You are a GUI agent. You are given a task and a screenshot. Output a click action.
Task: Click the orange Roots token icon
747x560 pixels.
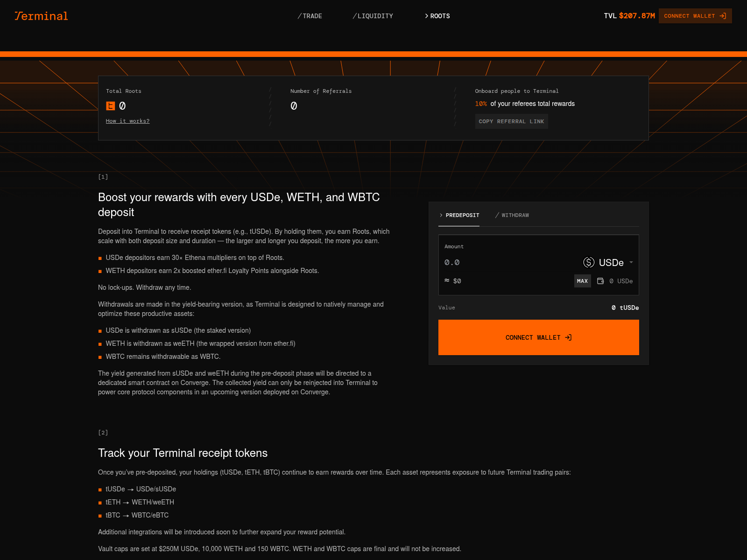[111, 106]
